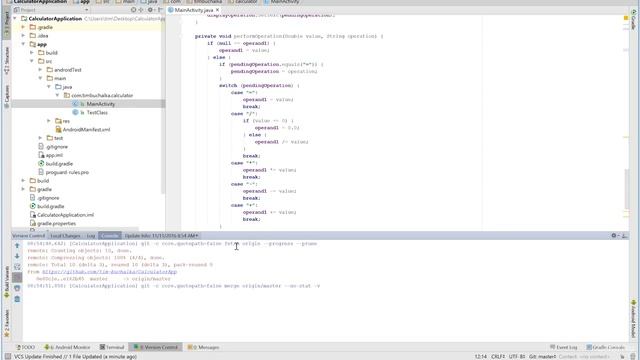Screen dimensions: 640x360
Task: Select proguard-rules.pro file
Action: (x=67, y=172)
